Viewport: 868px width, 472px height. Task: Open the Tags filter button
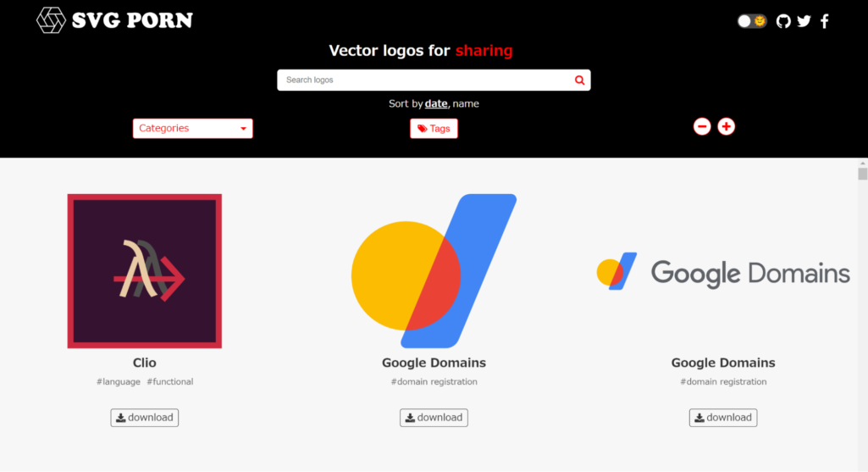pyautogui.click(x=434, y=129)
